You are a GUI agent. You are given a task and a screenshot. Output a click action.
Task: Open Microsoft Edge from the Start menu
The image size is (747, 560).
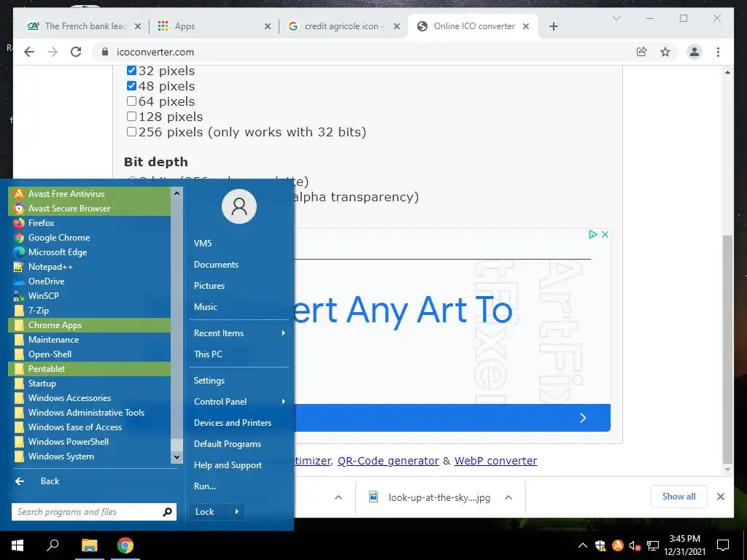[x=89, y=252]
